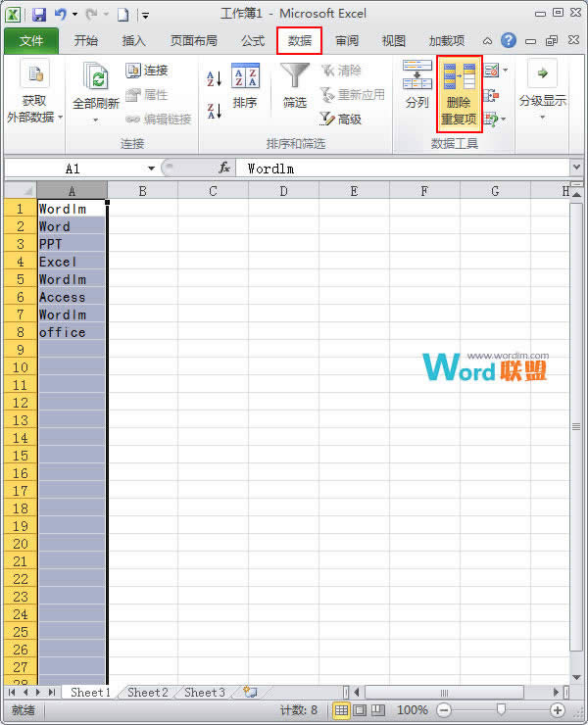This screenshot has height=725, width=588.
Task: Click the Select All corner box
Action: tap(21, 190)
